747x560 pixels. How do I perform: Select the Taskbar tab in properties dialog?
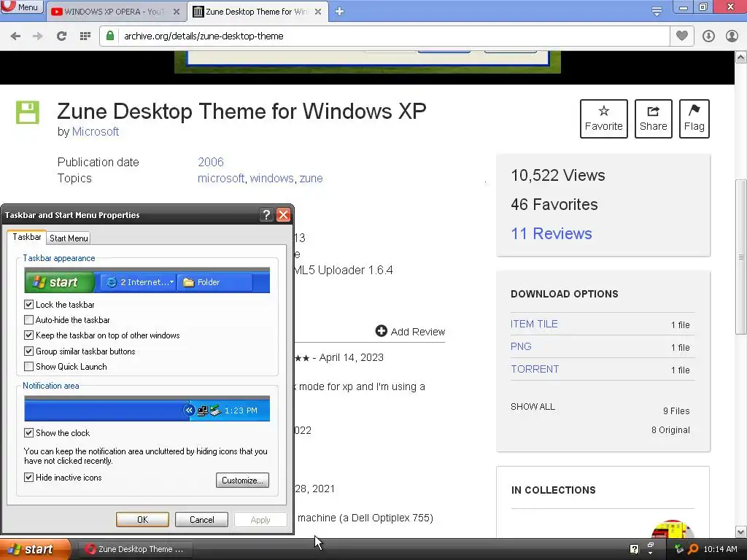27,237
